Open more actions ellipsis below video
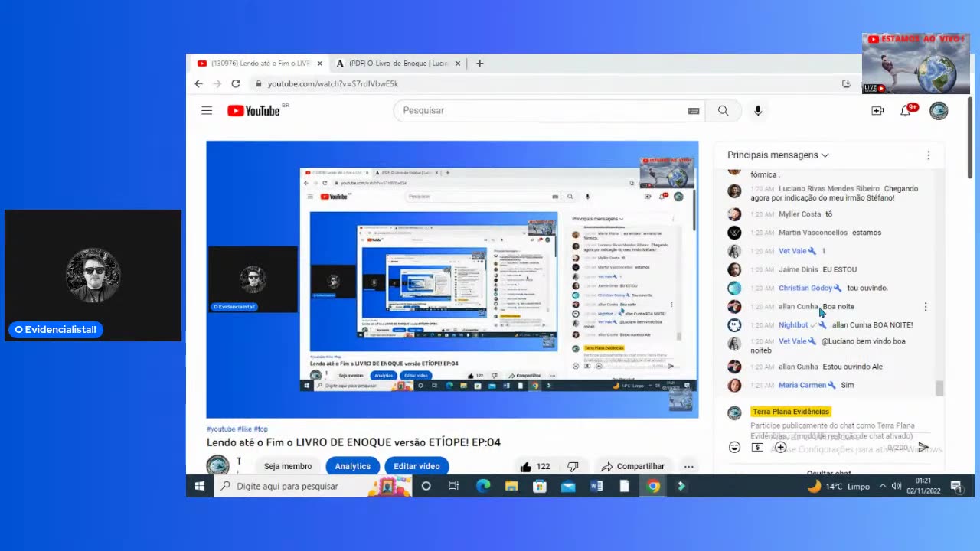 coord(688,466)
